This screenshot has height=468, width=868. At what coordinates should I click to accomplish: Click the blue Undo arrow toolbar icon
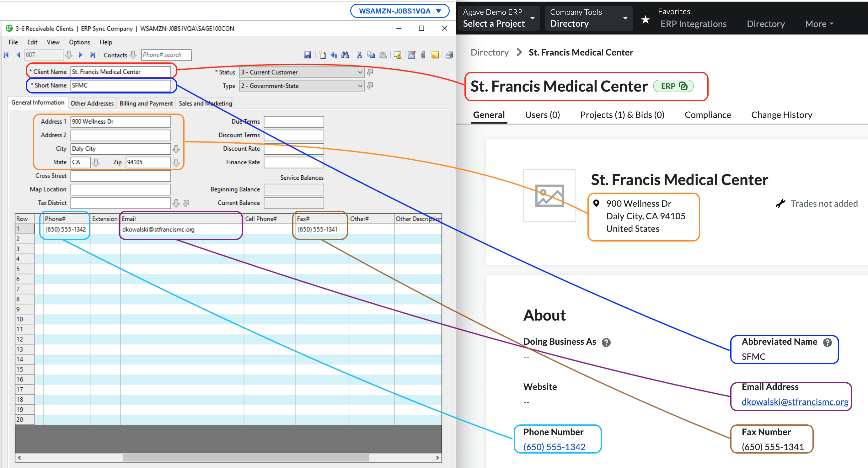click(334, 55)
